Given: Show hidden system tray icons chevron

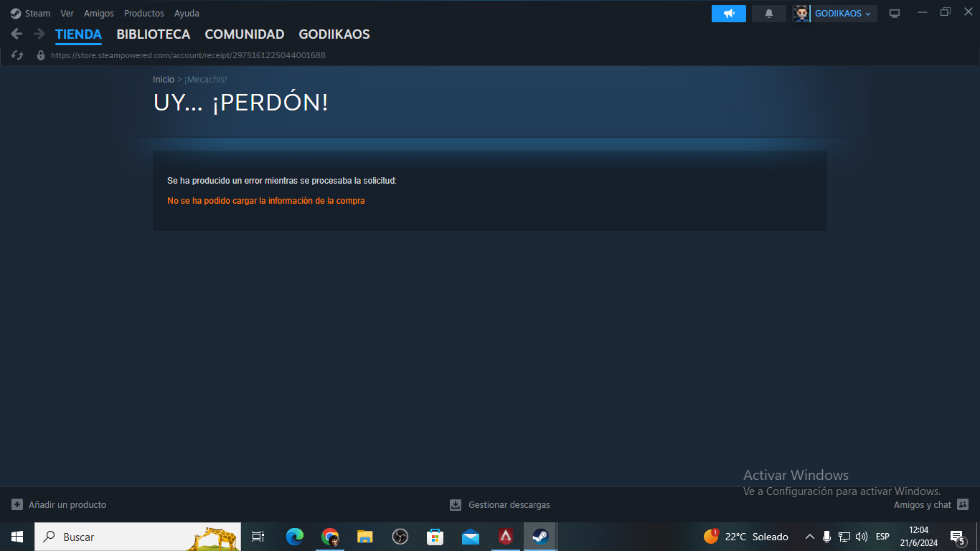Looking at the screenshot, I should click(x=809, y=537).
